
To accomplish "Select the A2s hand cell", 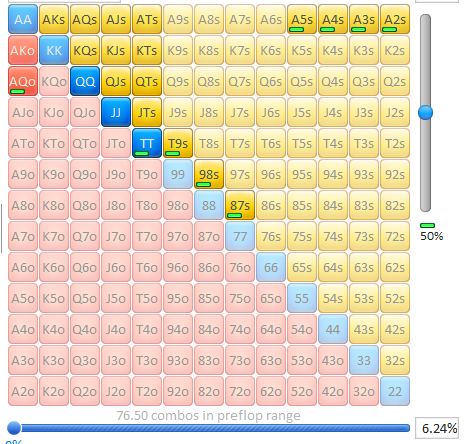I will [395, 19].
